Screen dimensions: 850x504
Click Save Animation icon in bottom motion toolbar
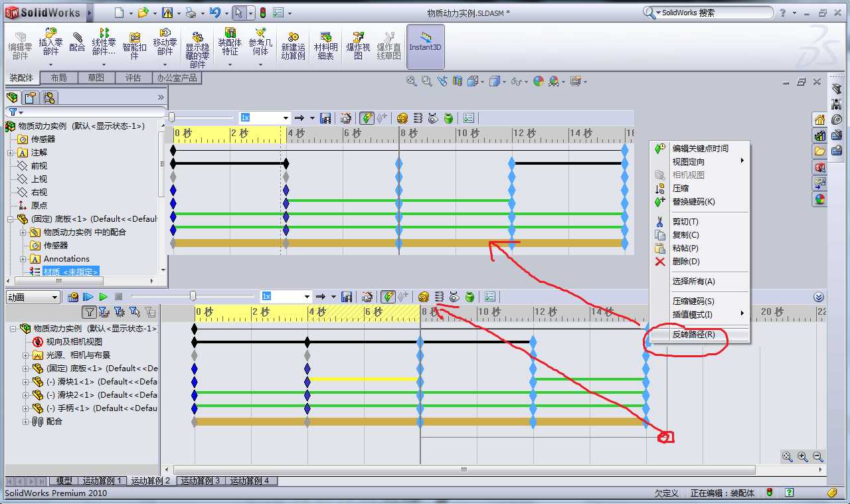347,297
